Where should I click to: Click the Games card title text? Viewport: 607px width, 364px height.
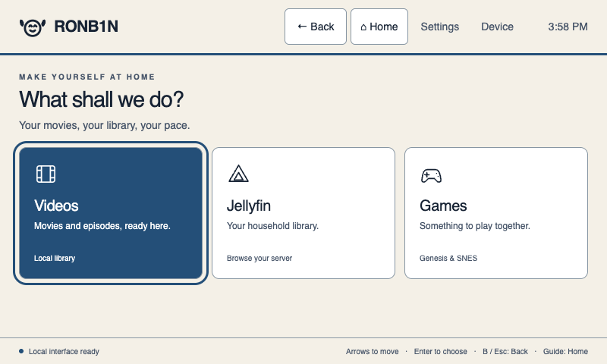pos(443,206)
